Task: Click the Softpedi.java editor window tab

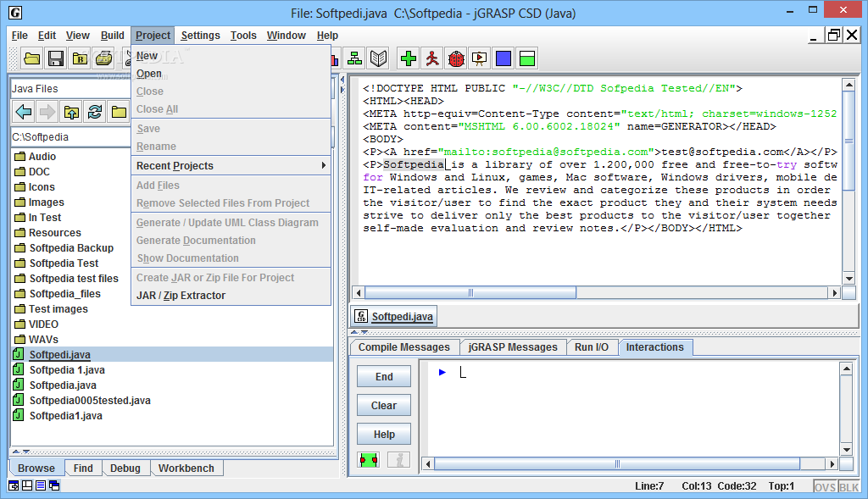Action: point(394,317)
